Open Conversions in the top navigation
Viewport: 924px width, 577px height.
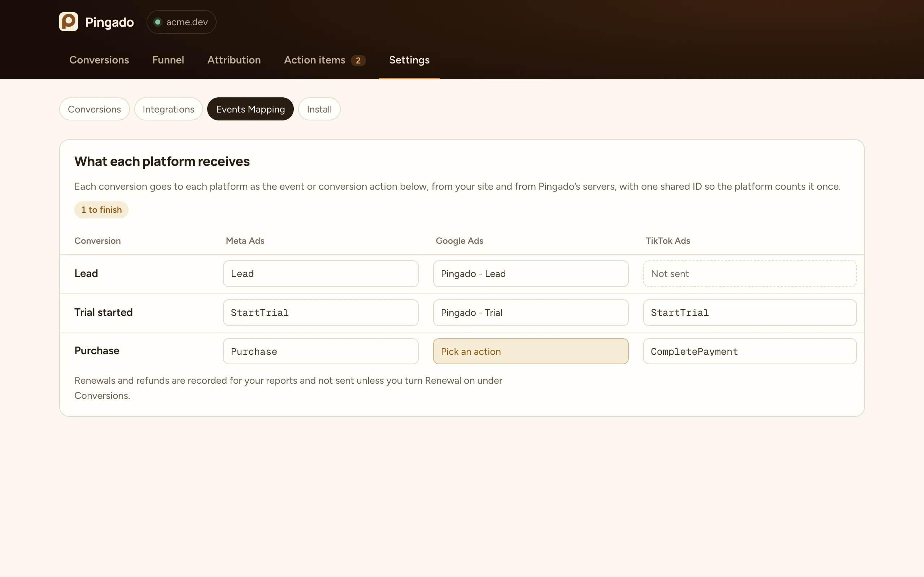point(99,60)
